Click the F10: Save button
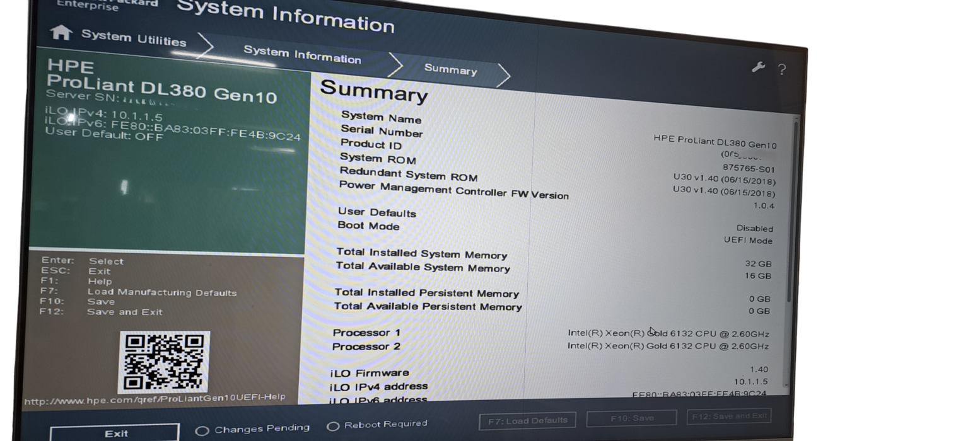The width and height of the screenshot is (980, 441). tap(632, 418)
